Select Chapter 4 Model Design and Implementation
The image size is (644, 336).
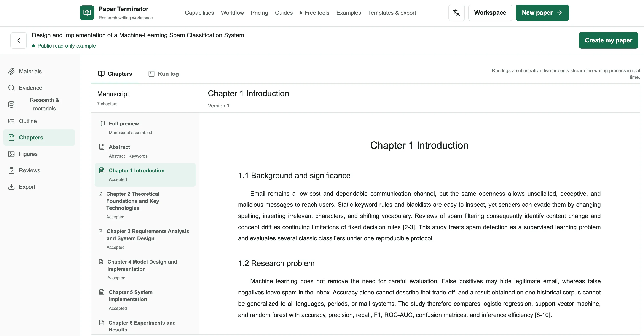coord(145,270)
